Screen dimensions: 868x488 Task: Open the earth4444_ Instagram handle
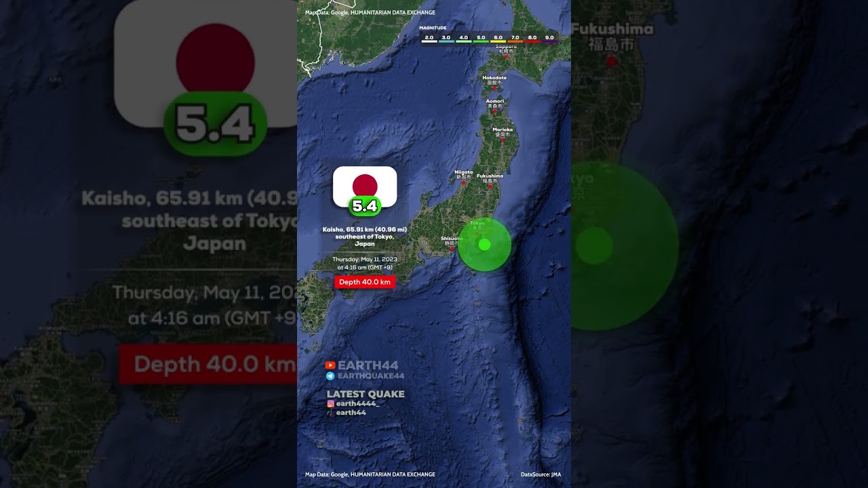357,403
